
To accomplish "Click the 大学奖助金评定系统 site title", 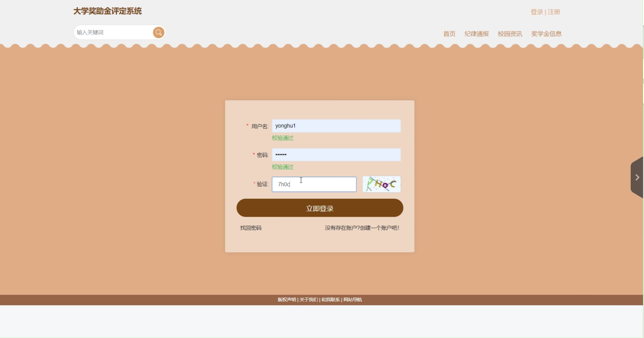I will (107, 11).
